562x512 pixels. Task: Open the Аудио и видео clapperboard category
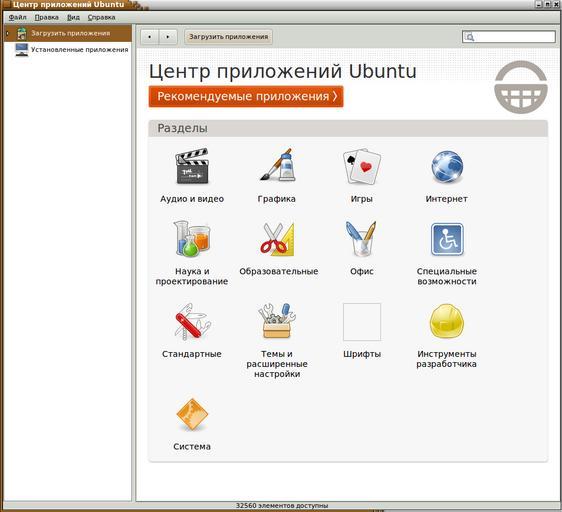192,166
